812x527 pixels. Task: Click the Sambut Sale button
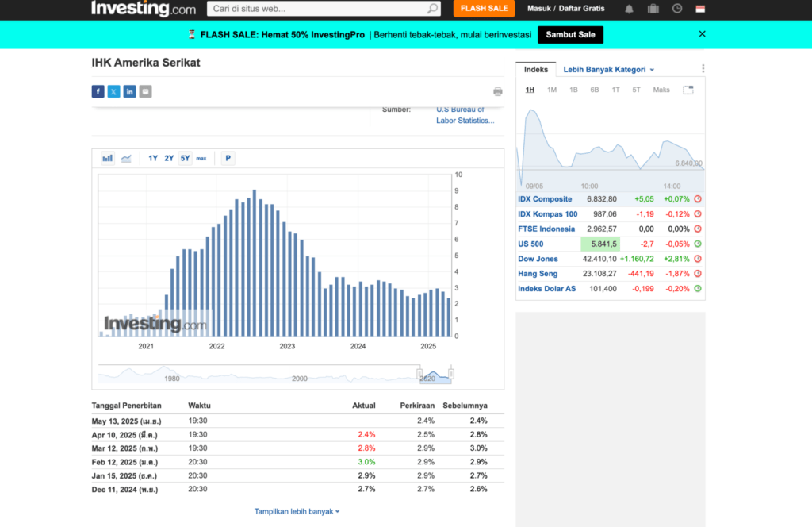click(x=570, y=35)
